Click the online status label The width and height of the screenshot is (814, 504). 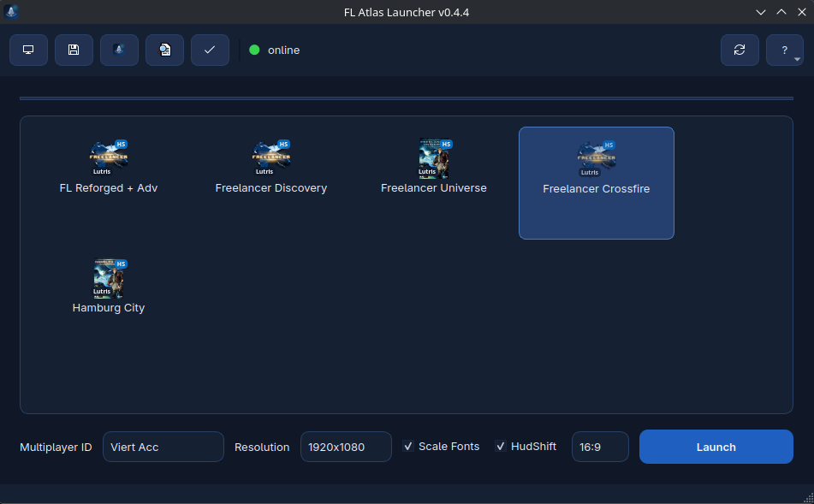pos(283,50)
